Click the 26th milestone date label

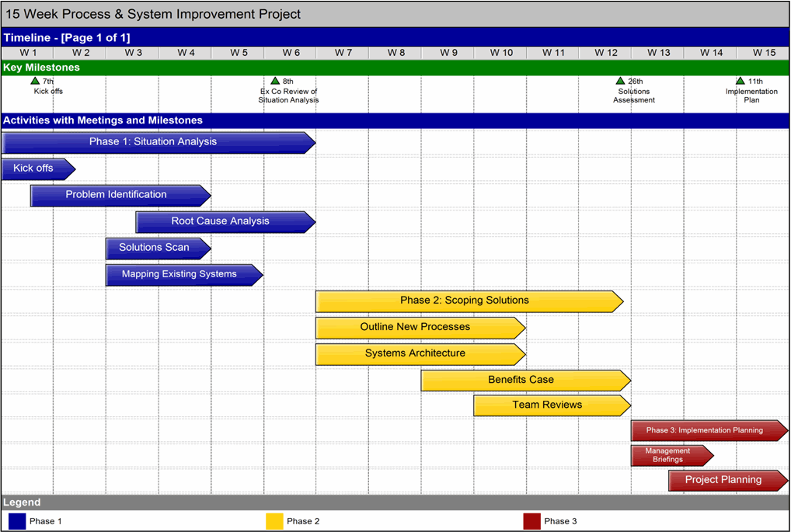click(636, 82)
